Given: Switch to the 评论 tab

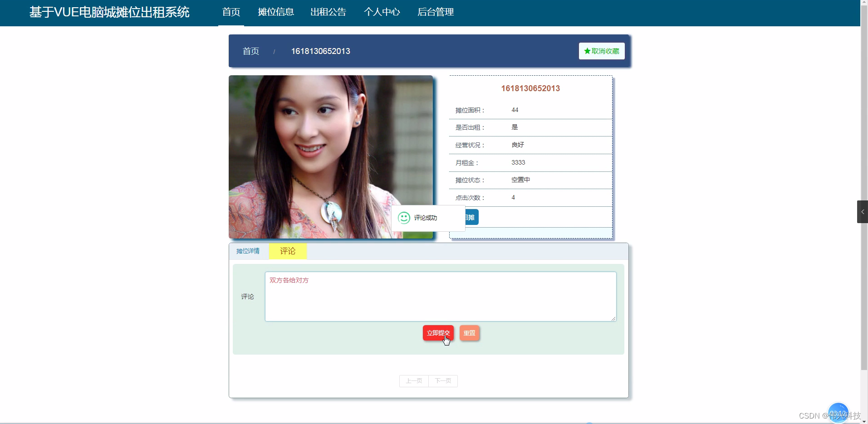Looking at the screenshot, I should point(288,251).
